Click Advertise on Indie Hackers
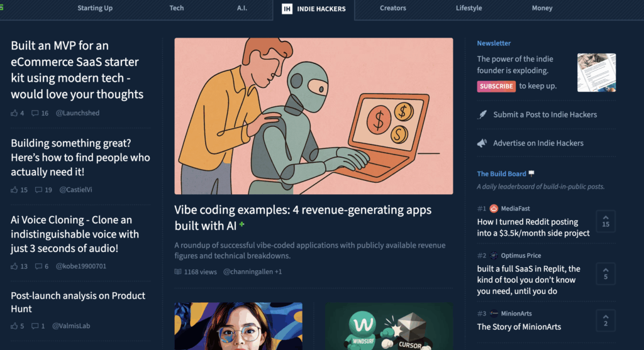This screenshot has height=350, width=644. [538, 143]
